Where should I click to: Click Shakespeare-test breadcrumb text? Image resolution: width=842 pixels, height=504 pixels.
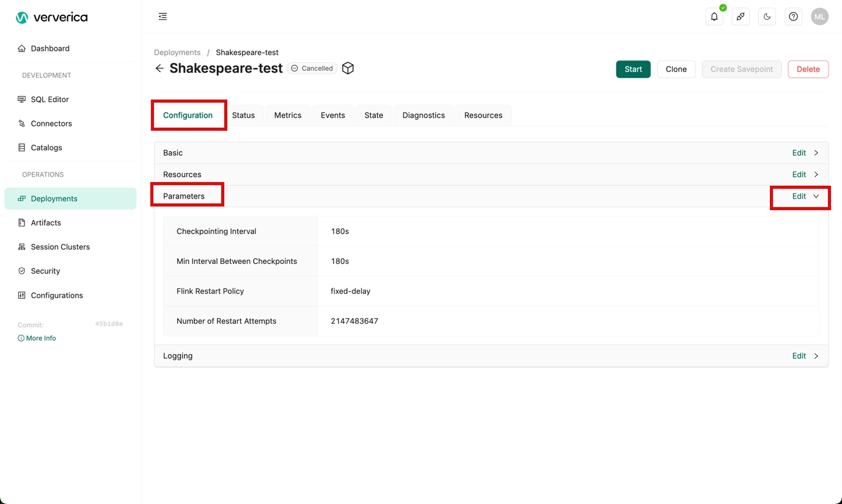click(x=247, y=53)
